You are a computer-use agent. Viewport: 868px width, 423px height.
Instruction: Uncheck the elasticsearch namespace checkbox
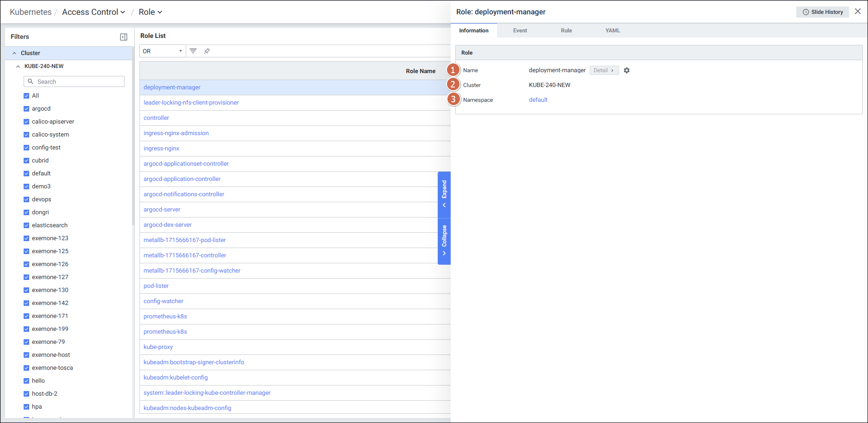pyautogui.click(x=26, y=225)
